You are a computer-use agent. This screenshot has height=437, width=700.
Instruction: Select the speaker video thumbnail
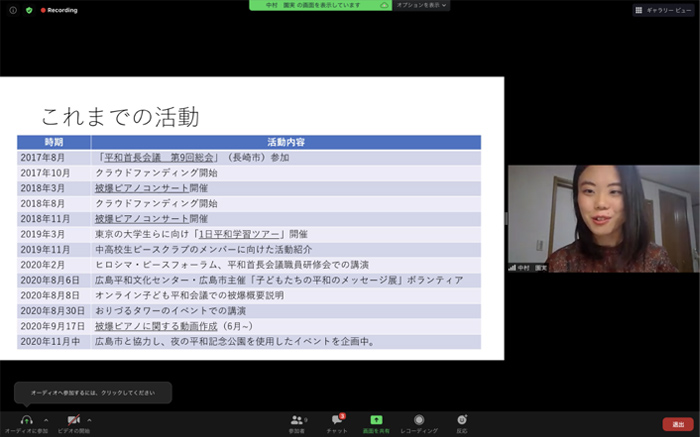(604, 219)
